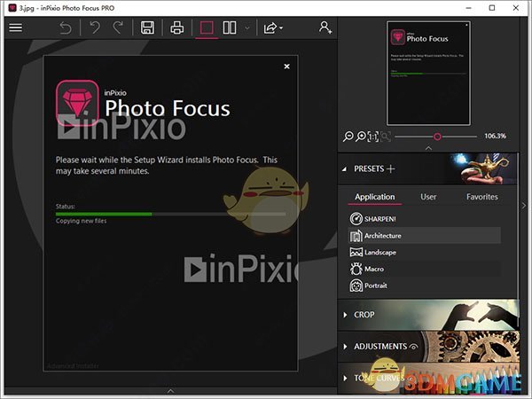Click the Architecture building icon

pos(356,236)
